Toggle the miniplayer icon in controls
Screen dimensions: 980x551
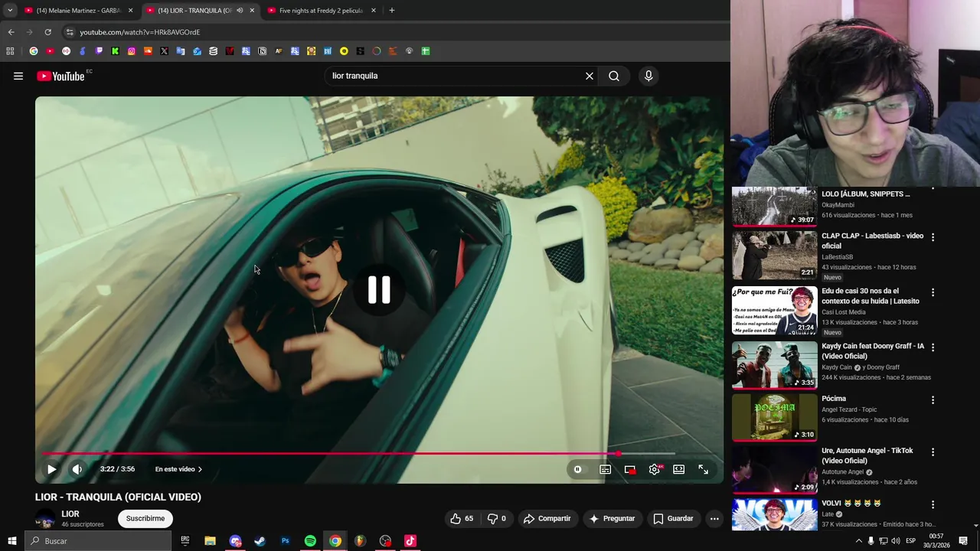[630, 469]
